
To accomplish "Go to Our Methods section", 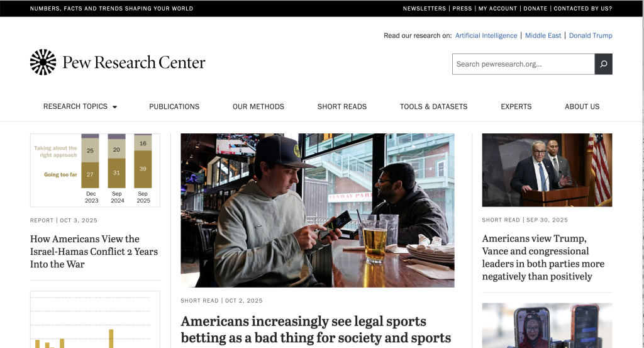I will point(258,106).
